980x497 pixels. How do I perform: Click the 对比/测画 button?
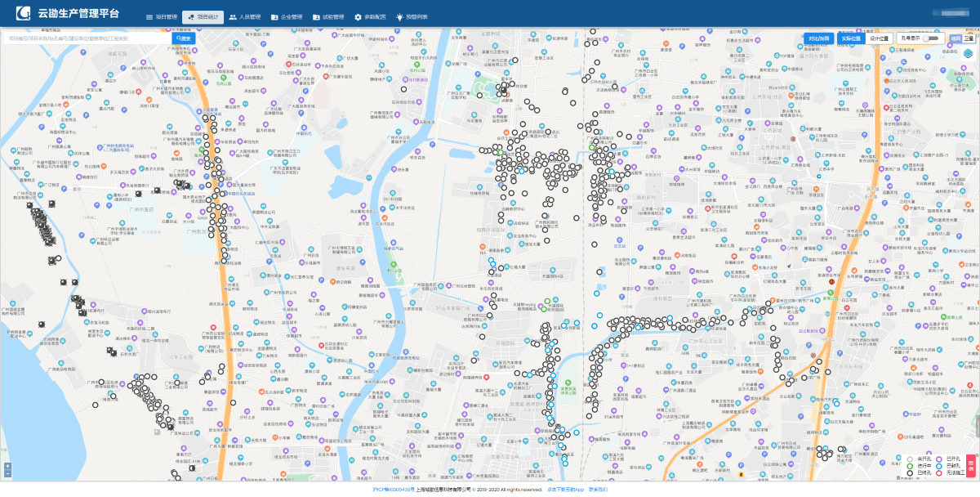pyautogui.click(x=818, y=38)
